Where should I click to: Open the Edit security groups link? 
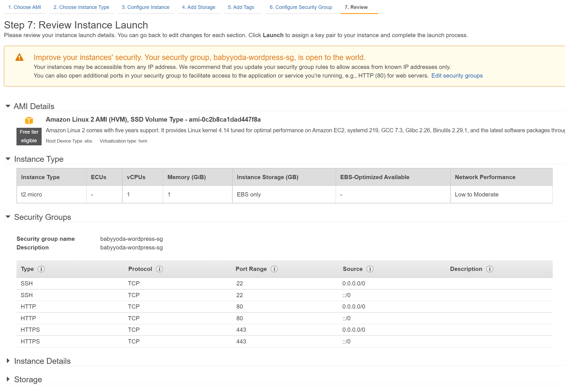tap(457, 76)
